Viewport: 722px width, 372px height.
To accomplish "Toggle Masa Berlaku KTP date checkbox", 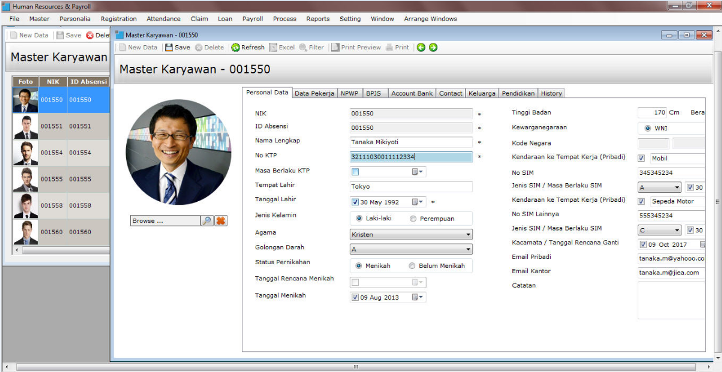I will tap(355, 172).
